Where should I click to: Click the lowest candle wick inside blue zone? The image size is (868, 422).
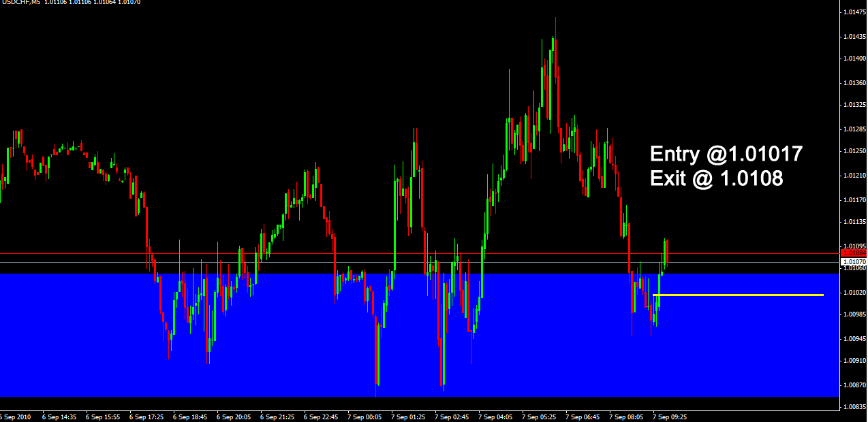click(377, 398)
